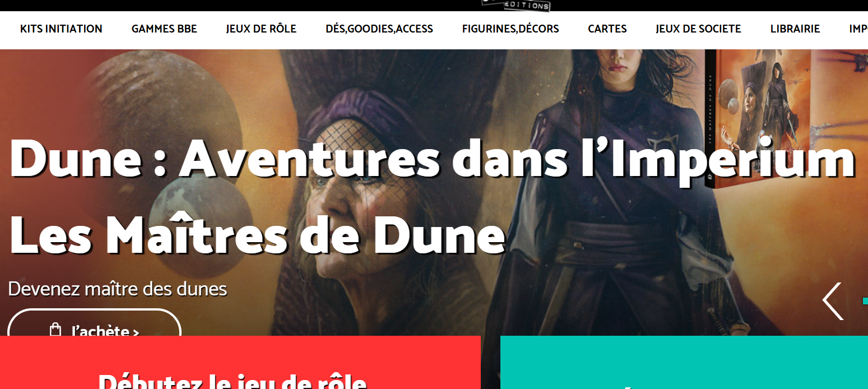Click the teal promotional panel
The height and width of the screenshot is (389, 868).
[x=684, y=363]
